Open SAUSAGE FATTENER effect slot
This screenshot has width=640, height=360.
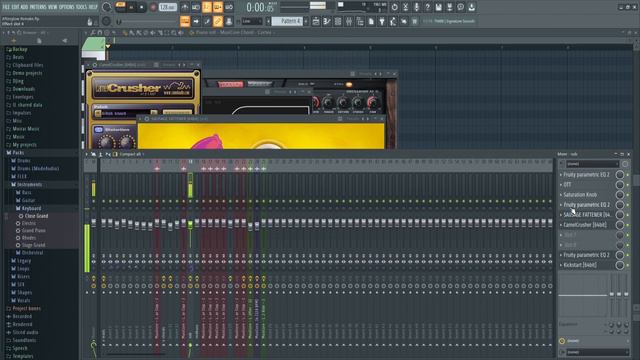(x=587, y=215)
